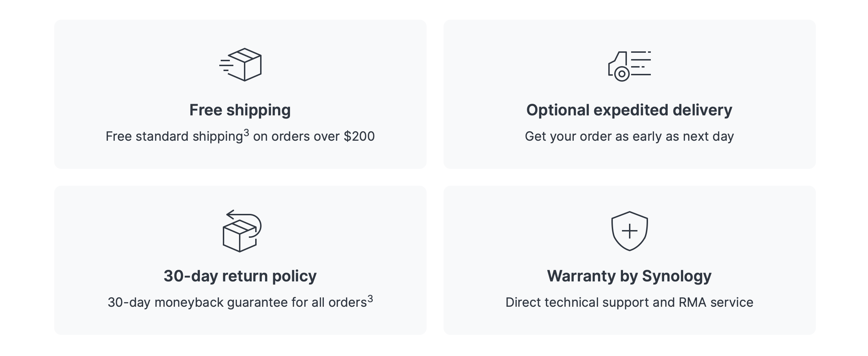Click the expedited delivery truck icon

629,66
